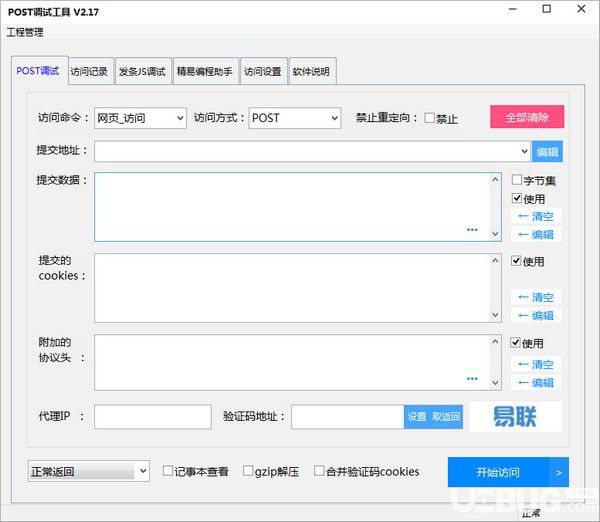Click scroll-up arrow of cookies box
The image size is (600, 522).
pyautogui.click(x=495, y=260)
